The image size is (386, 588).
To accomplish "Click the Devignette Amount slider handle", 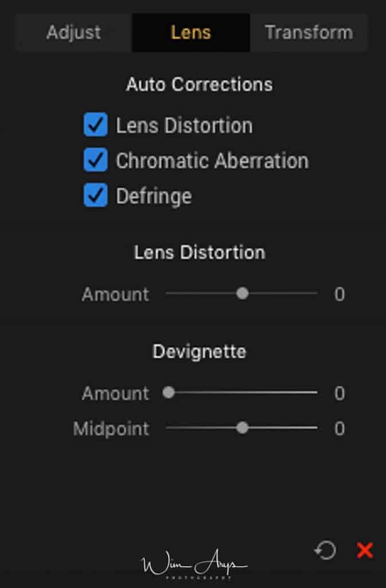I will tap(169, 392).
